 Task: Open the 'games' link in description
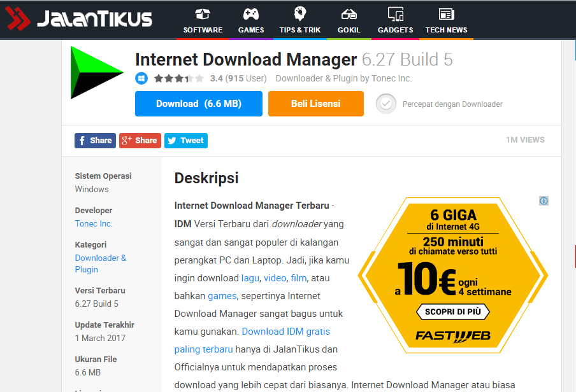[222, 296]
